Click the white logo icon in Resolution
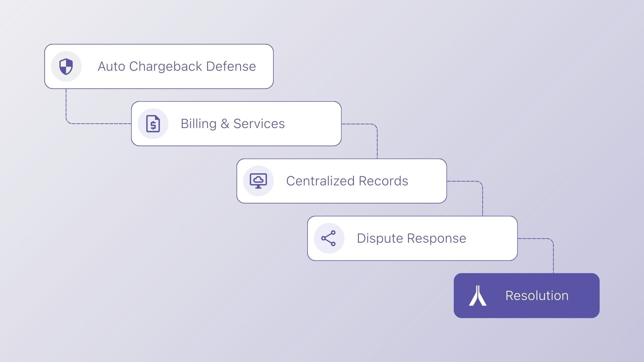 (x=478, y=296)
